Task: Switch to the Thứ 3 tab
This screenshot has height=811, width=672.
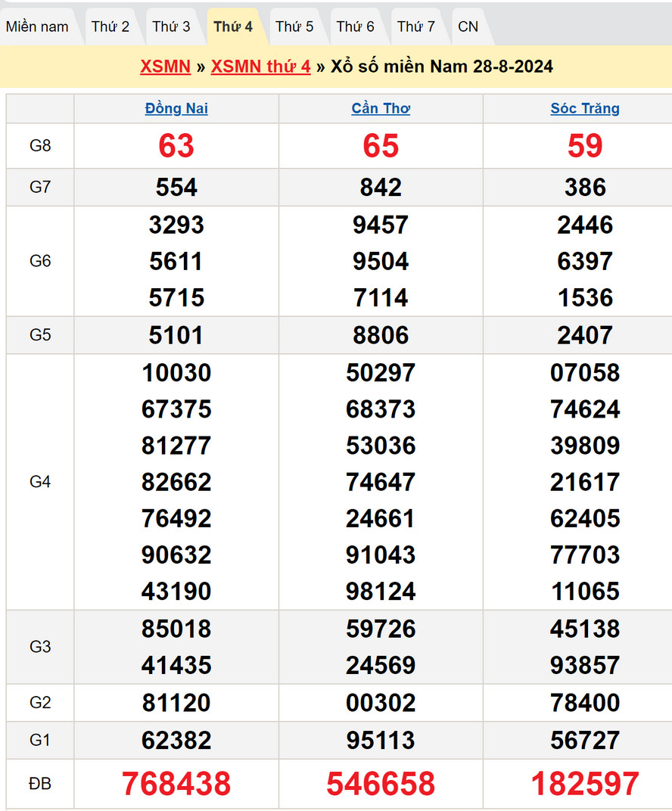Action: 171,26
